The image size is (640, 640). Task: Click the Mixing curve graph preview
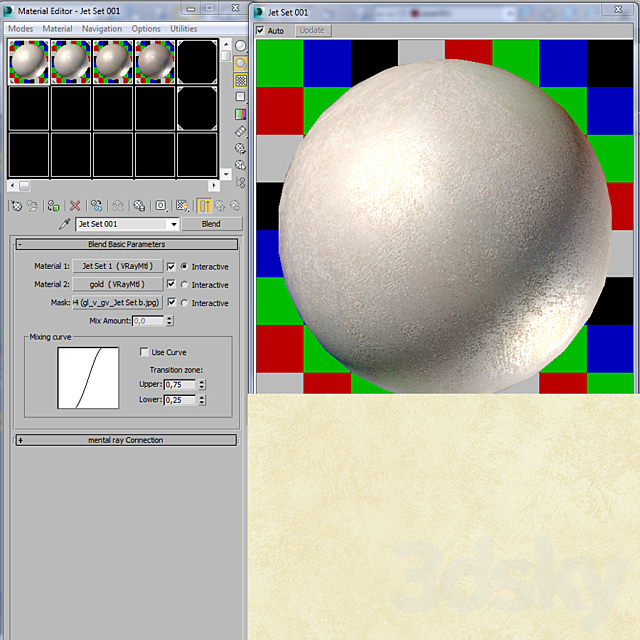point(88,378)
